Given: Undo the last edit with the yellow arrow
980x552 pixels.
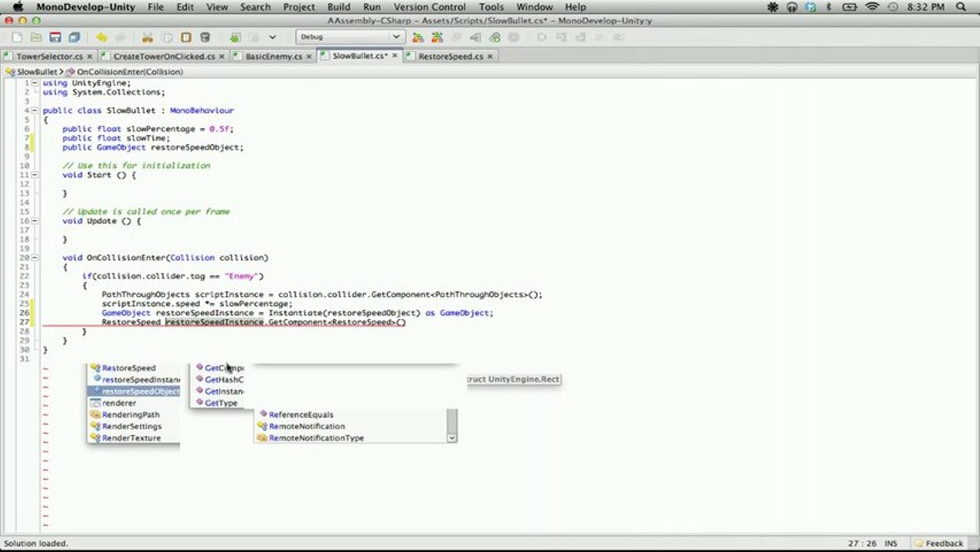Looking at the screenshot, I should point(101,37).
